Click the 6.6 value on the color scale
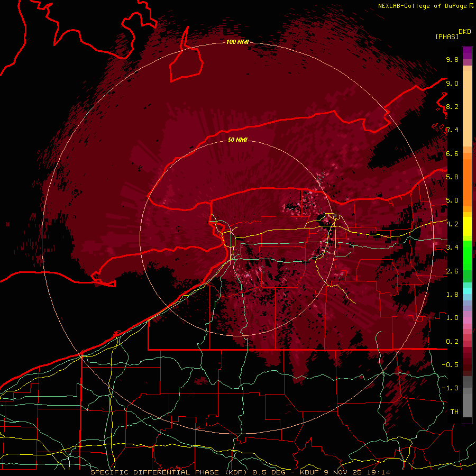Screen dimensions: 476x476 point(452,153)
